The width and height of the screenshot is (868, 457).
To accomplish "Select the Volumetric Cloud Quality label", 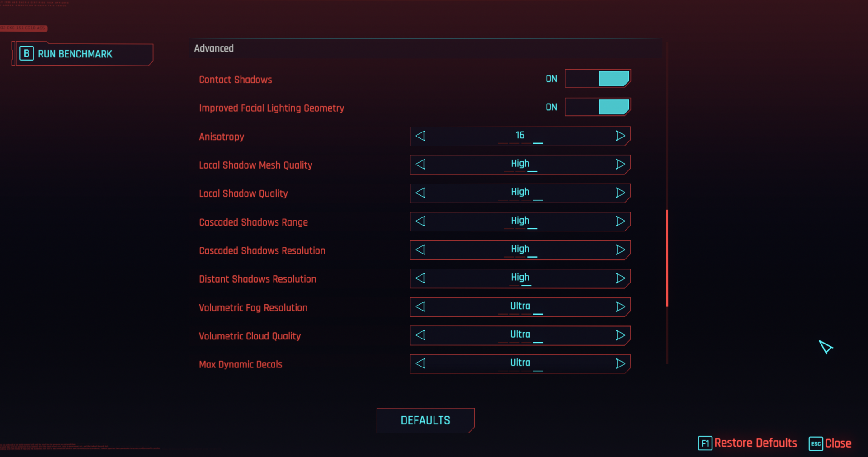I will coord(250,336).
